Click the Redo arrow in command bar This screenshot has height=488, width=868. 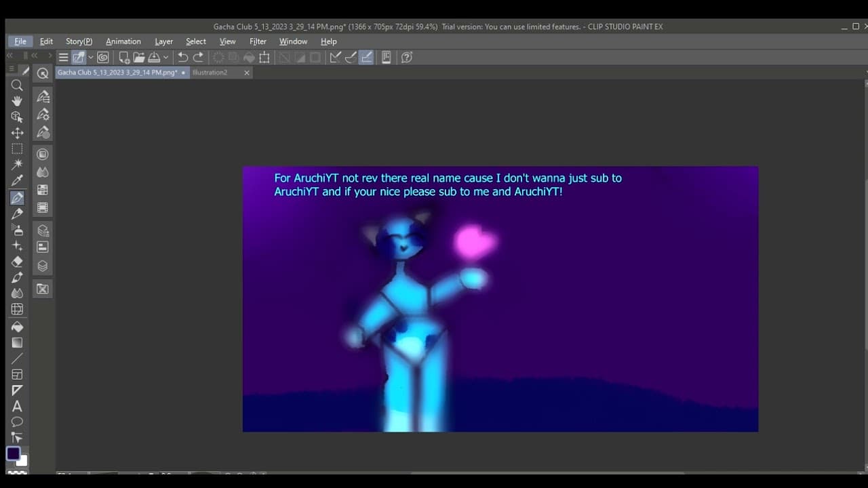point(198,58)
